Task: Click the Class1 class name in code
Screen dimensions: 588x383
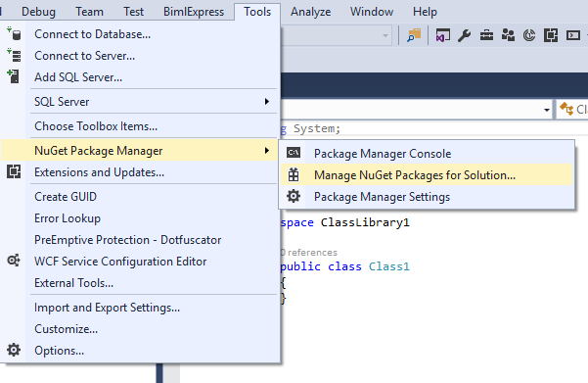Action: pyautogui.click(x=389, y=266)
